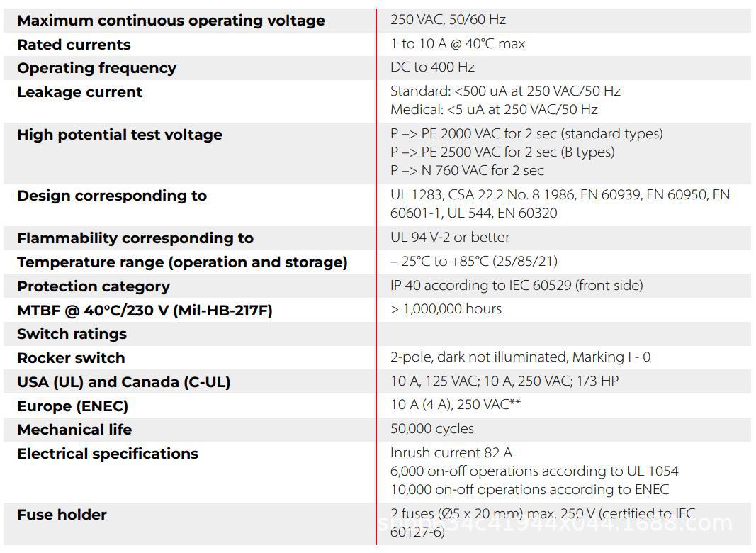This screenshot has height=553, width=756.
Task: Select the "Inrush current 82 A" line
Action: click(x=451, y=452)
